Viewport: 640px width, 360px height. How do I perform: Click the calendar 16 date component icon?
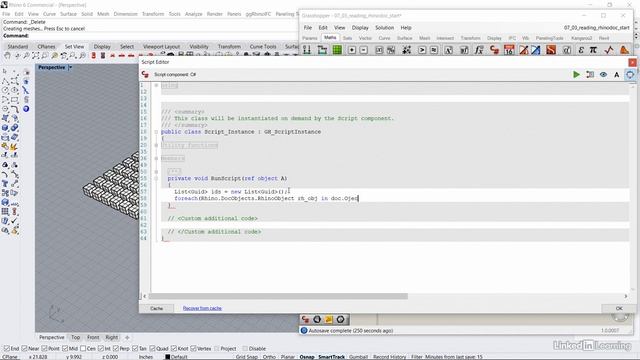coord(509,50)
